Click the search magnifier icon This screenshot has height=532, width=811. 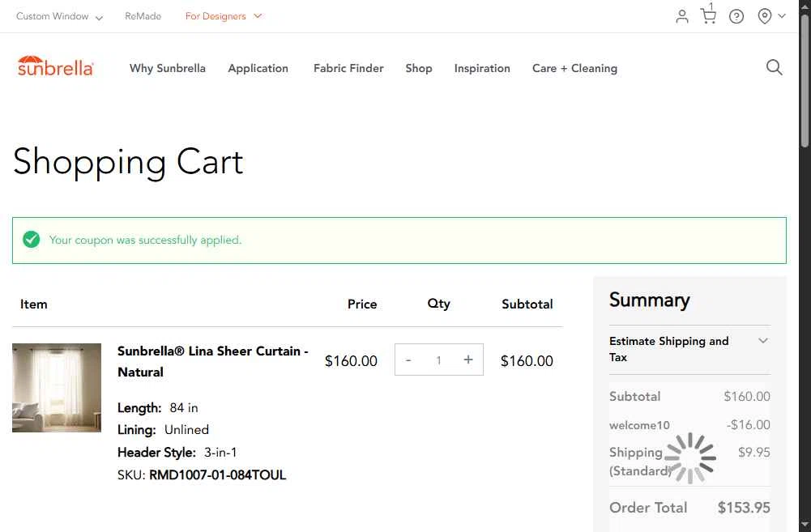774,67
